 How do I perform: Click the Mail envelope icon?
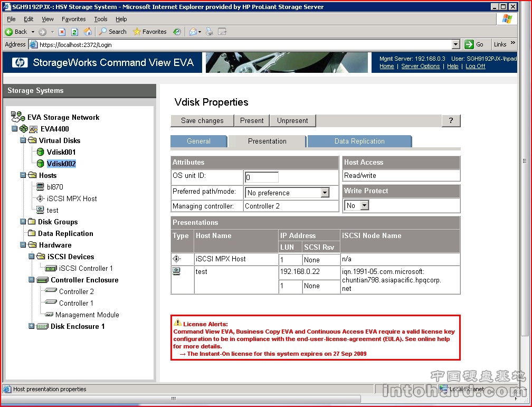tap(193, 32)
